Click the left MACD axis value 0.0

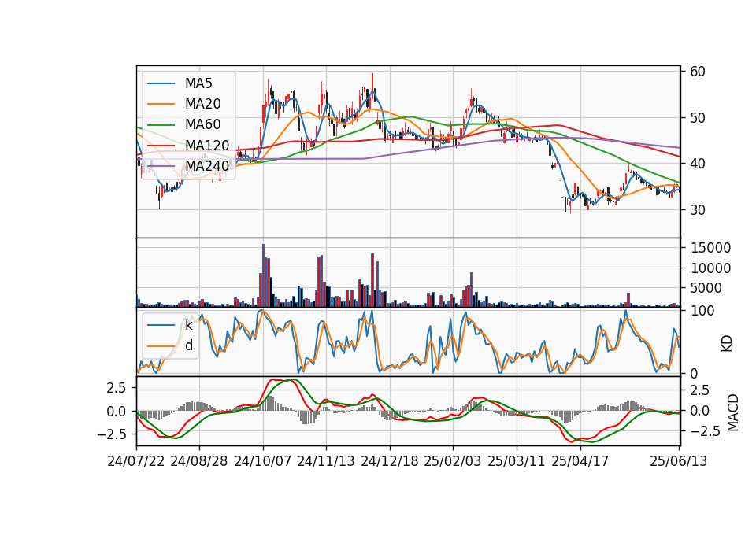(117, 412)
